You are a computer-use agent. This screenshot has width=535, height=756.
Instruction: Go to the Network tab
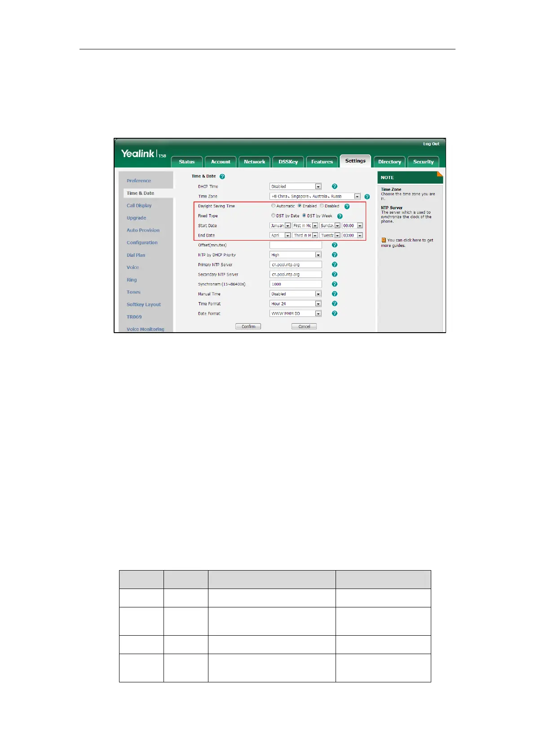255,162
